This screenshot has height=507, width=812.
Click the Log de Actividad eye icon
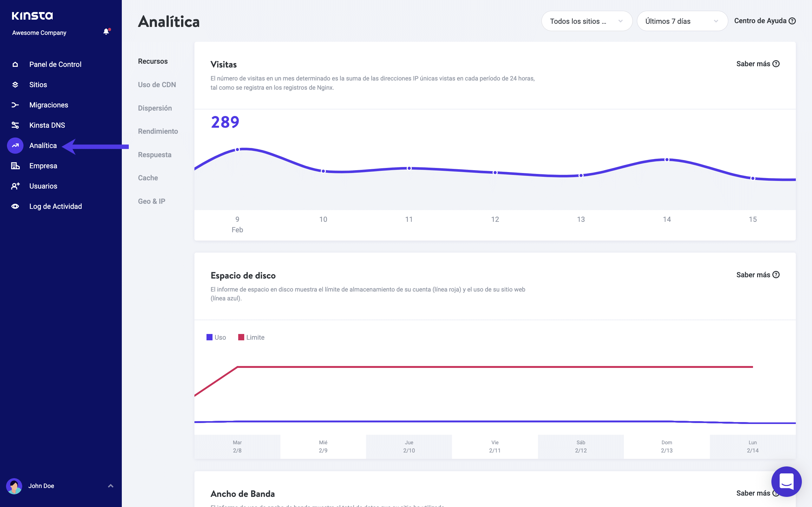15,206
